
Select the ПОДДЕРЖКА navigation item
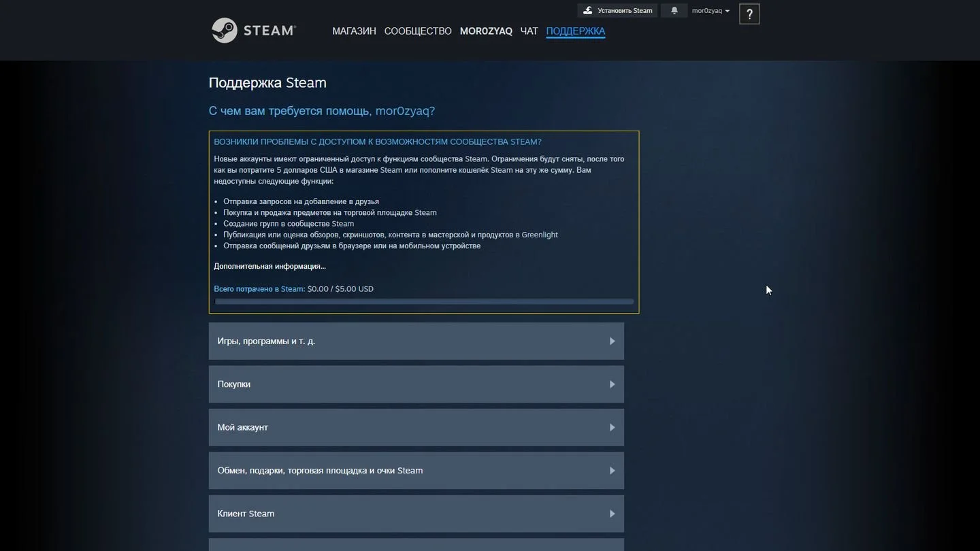coord(576,31)
